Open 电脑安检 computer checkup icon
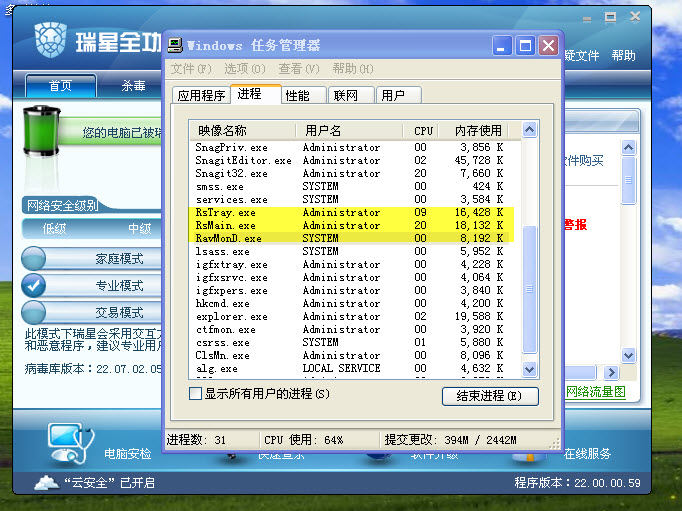682x511 pixels. coord(71,443)
